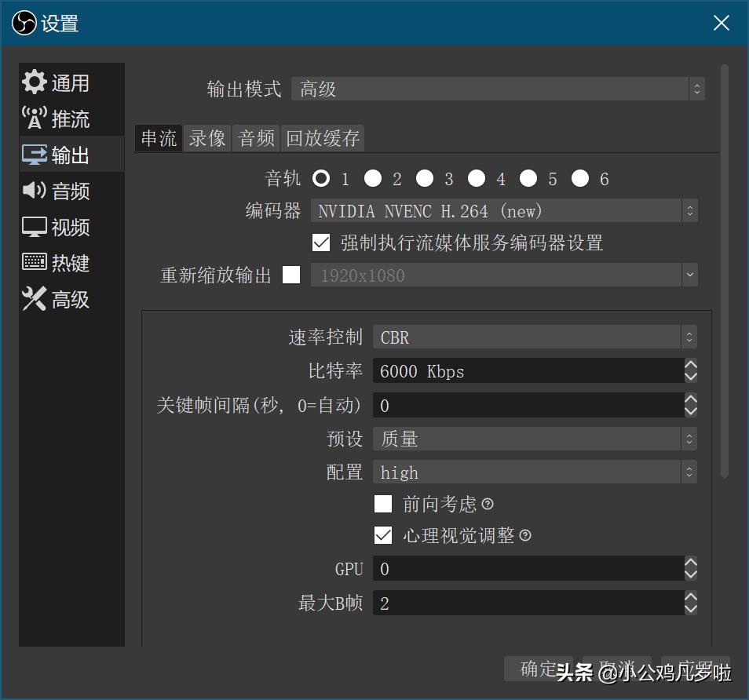Open the 高级 (Advanced) tools icon
Viewport: 749px width, 700px height.
click(x=35, y=298)
